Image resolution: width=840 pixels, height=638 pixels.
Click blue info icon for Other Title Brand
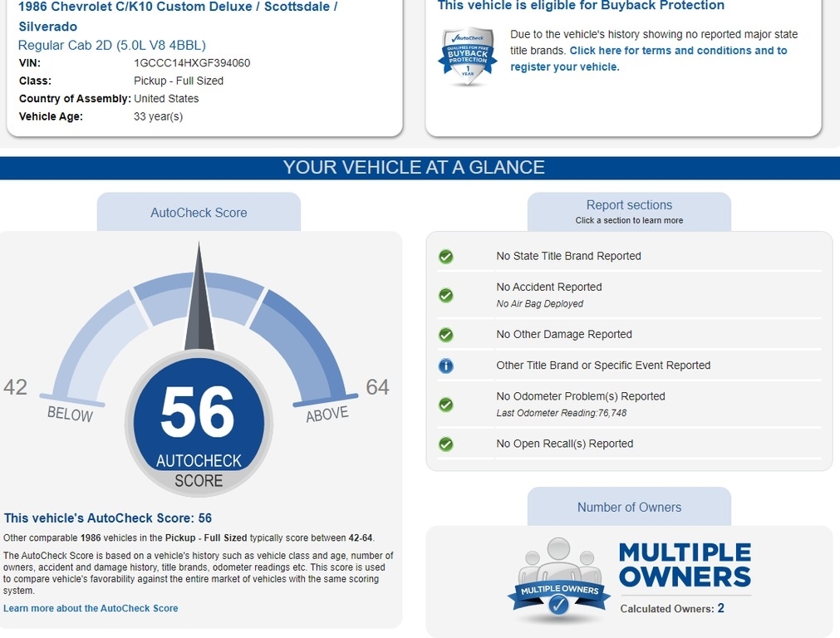click(446, 366)
